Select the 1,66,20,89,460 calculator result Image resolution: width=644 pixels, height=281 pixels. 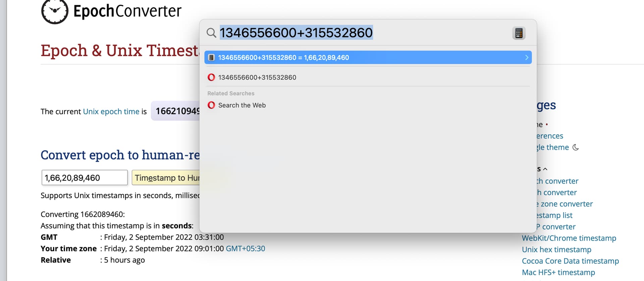click(x=368, y=57)
